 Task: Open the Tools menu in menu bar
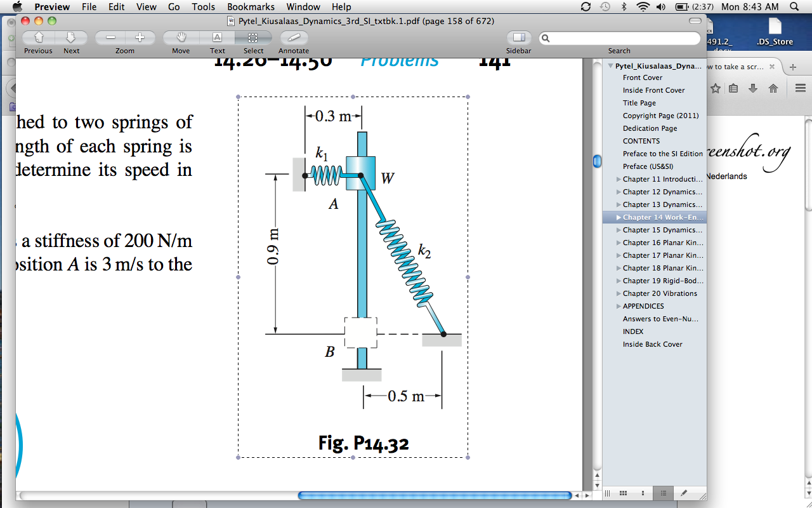pyautogui.click(x=203, y=7)
